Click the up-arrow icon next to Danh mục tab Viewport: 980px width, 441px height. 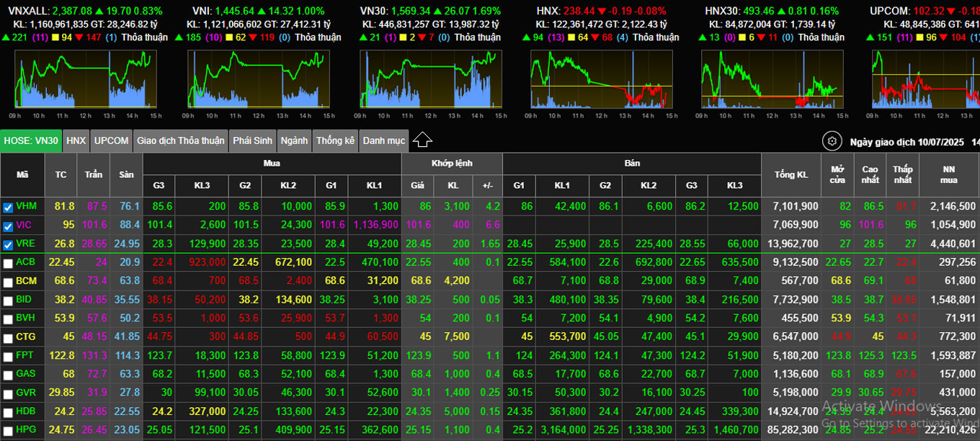tap(422, 140)
